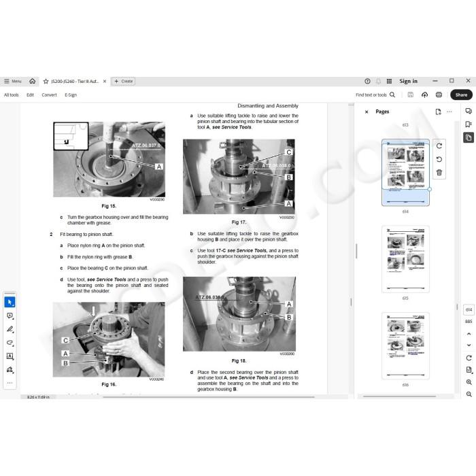This screenshot has width=476, height=476.
Task: Select the freehand draw tool
Action: pyautogui.click(x=10, y=343)
